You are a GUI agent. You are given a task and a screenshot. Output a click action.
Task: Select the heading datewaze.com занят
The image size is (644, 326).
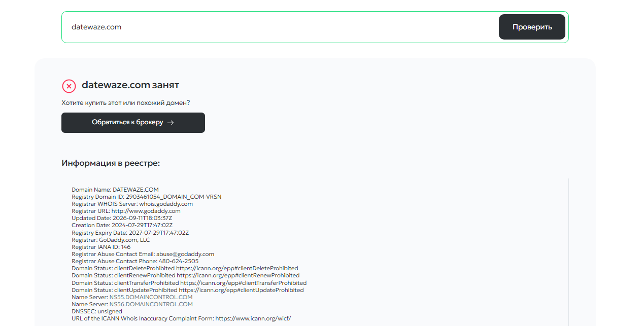point(130,85)
